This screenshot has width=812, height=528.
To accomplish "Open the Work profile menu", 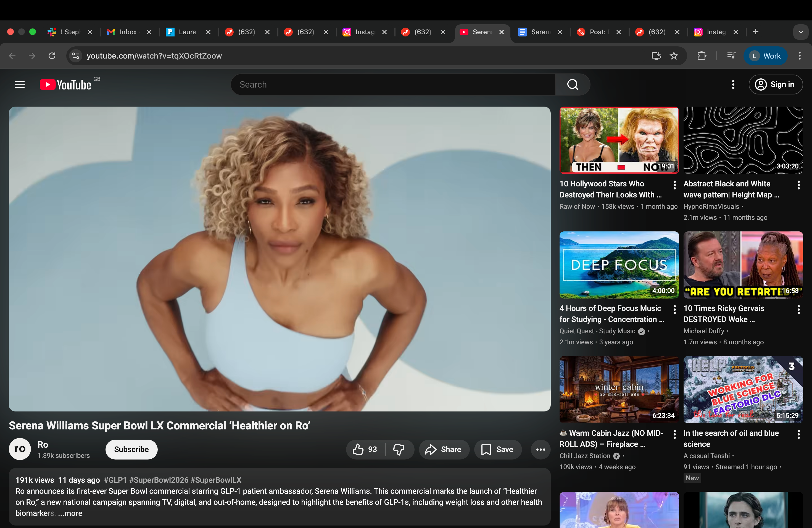I will coord(765,56).
